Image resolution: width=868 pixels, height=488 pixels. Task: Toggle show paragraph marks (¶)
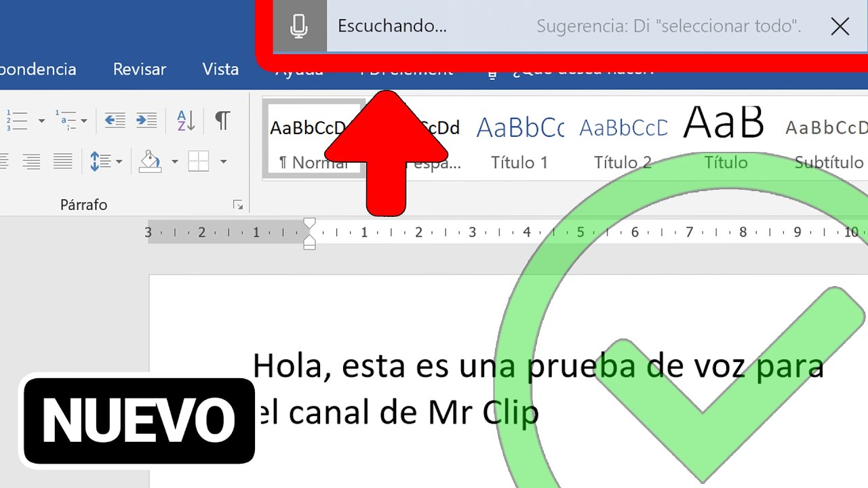pos(222,121)
